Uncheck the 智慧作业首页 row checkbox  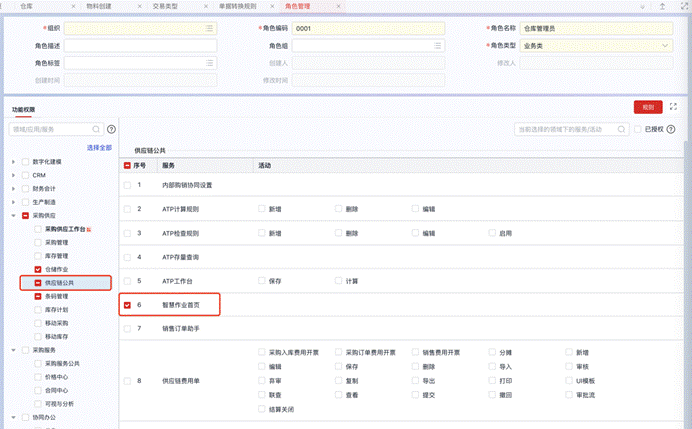click(126, 303)
